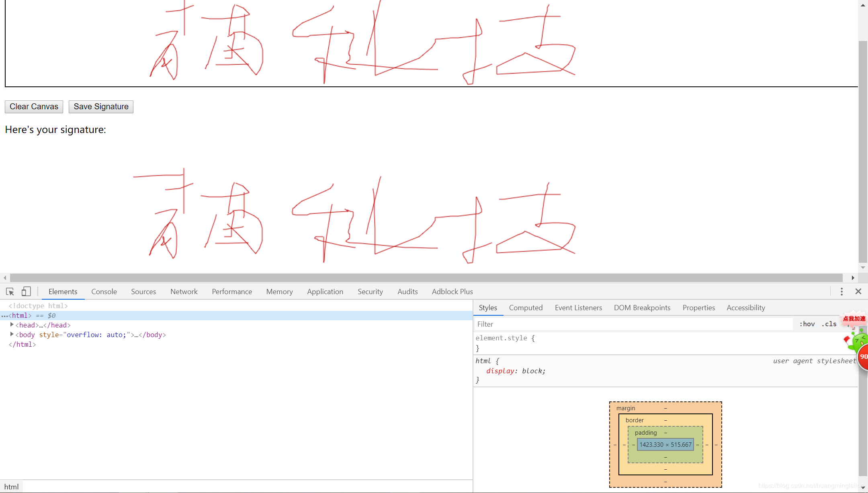This screenshot has height=493, width=868.
Task: Click the more options icon in DevTools
Action: [842, 291]
